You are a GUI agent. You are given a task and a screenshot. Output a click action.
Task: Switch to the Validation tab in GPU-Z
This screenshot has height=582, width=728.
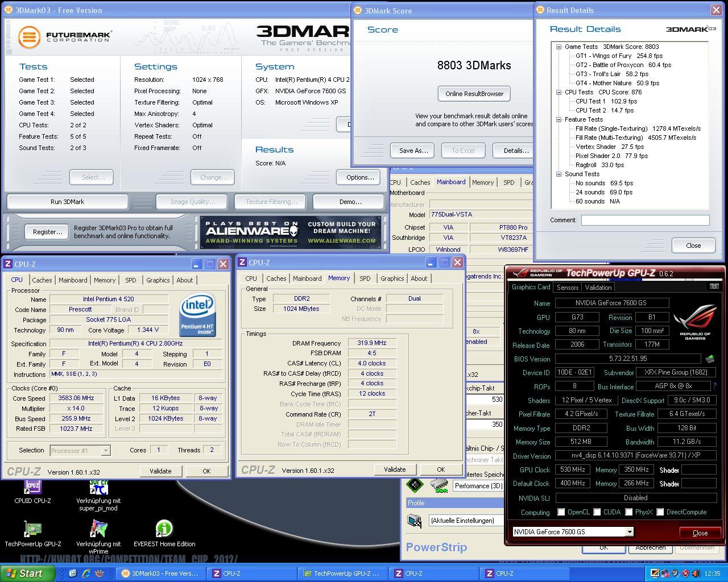tap(598, 287)
